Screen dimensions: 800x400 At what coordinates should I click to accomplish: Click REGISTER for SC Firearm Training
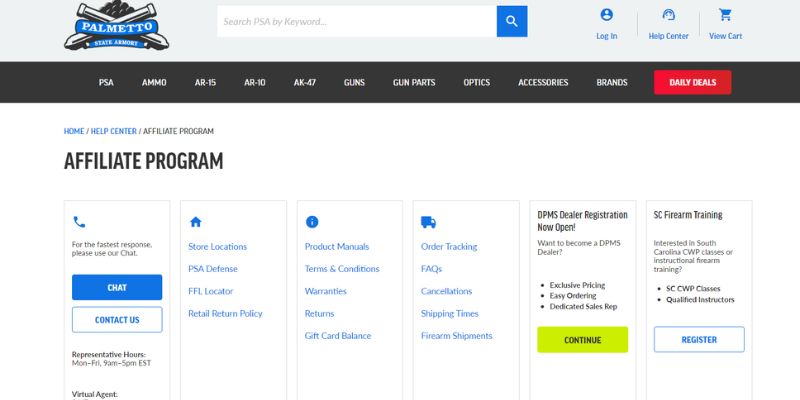[699, 340]
